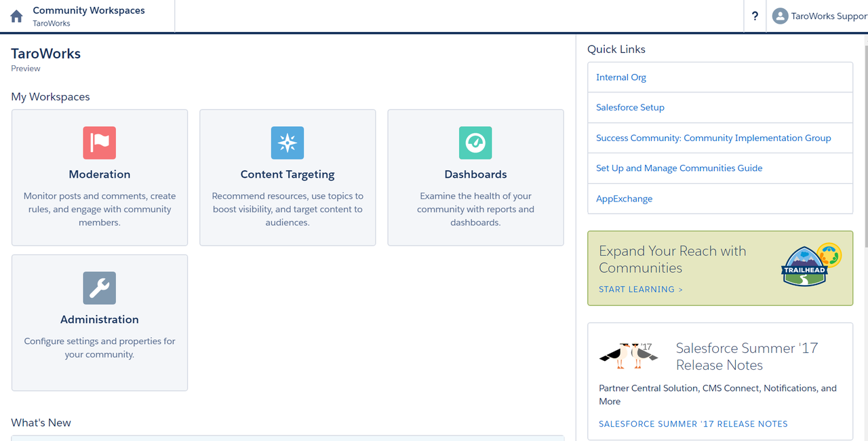Click the Trailhead badge logo

tap(812, 265)
